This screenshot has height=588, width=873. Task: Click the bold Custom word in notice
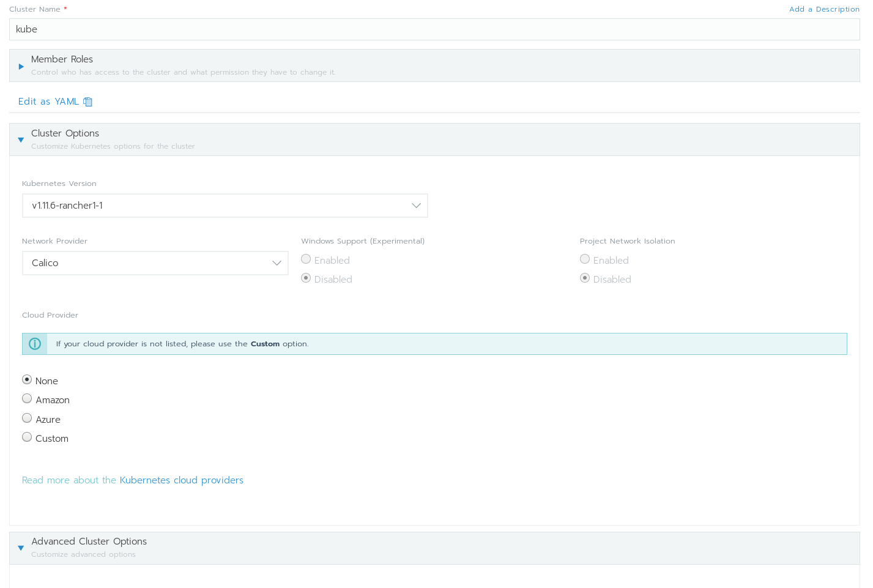pos(265,344)
